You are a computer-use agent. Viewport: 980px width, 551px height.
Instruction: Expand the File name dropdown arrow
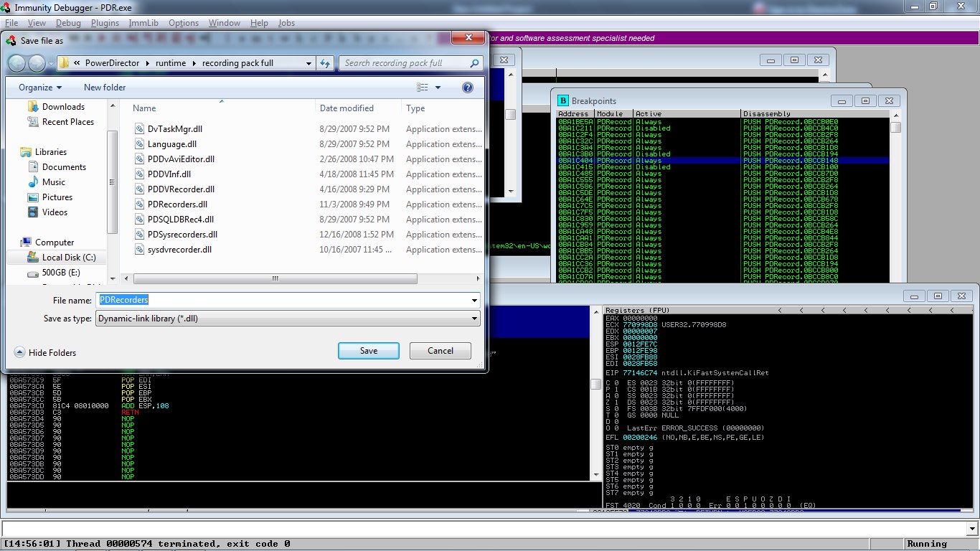coord(474,301)
